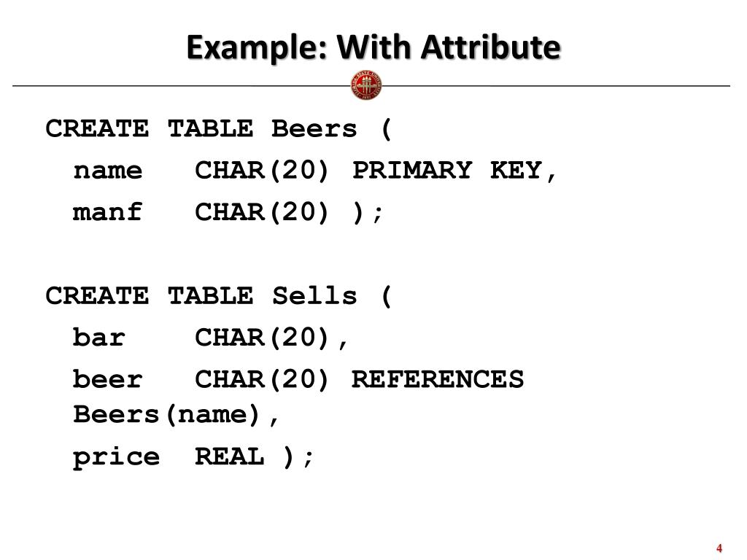Click the horizontal line under the title
The width and height of the screenshot is (747, 560).
[371, 86]
